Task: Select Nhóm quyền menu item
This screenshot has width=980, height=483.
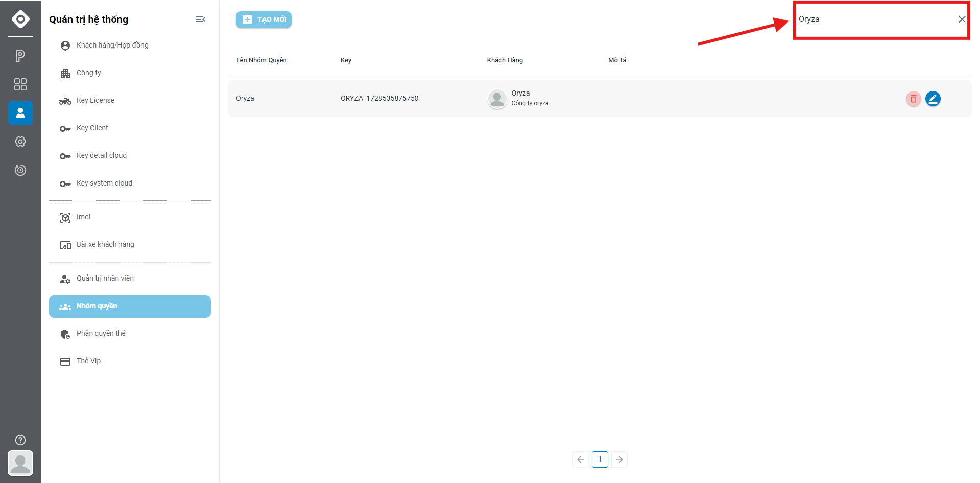Action: [130, 307]
